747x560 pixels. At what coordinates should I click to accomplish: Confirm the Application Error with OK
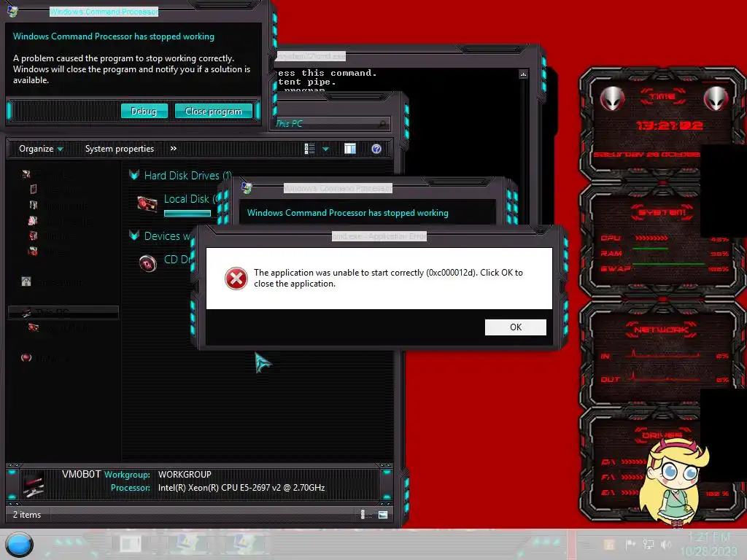click(516, 327)
